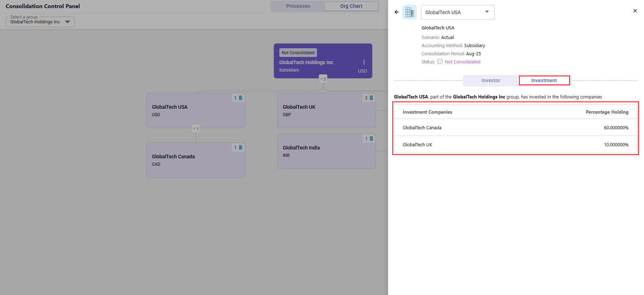Screen dimensions: 644x295
Task: Click the building icon on the GlobalTech UK card
Action: [x=371, y=98]
